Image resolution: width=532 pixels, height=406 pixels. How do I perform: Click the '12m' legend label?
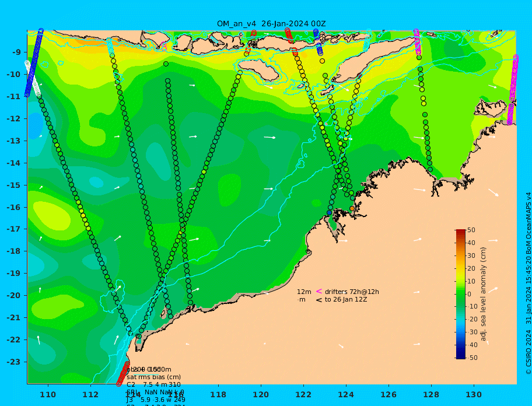(304, 292)
